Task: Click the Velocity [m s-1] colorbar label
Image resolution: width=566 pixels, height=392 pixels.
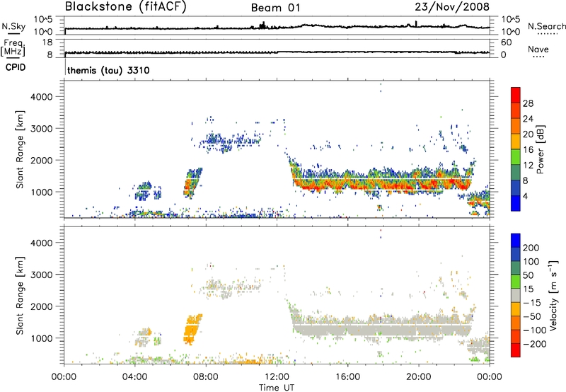Action: click(553, 295)
